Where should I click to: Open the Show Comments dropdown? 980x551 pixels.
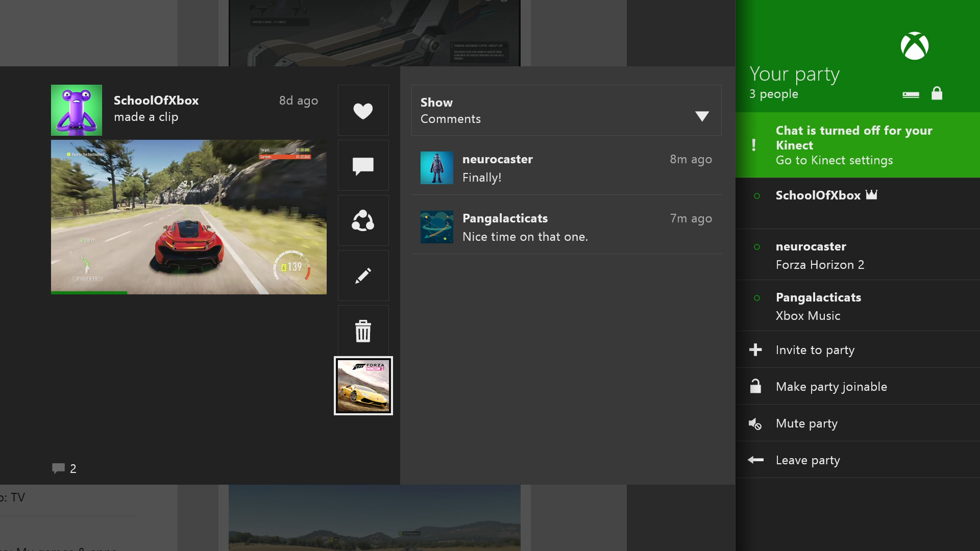click(566, 110)
